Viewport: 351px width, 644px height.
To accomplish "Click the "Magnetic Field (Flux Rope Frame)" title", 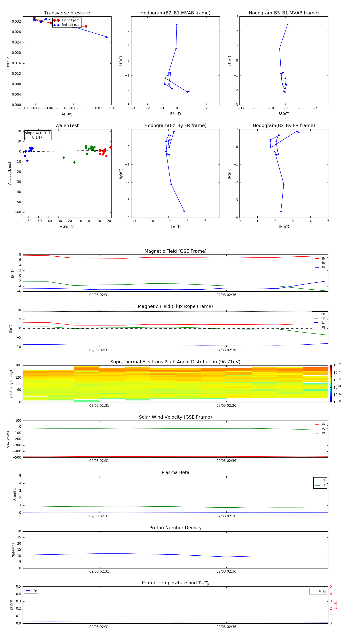I will pyautogui.click(x=175, y=307).
